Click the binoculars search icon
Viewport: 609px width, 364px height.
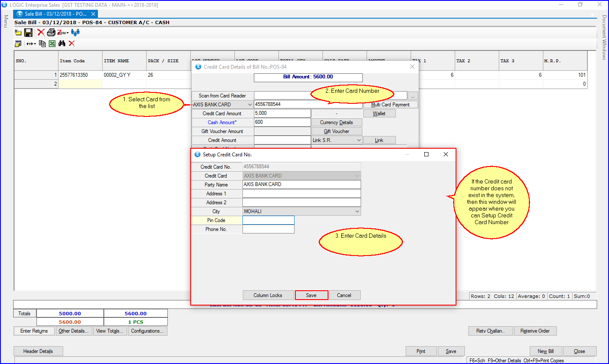click(62, 43)
